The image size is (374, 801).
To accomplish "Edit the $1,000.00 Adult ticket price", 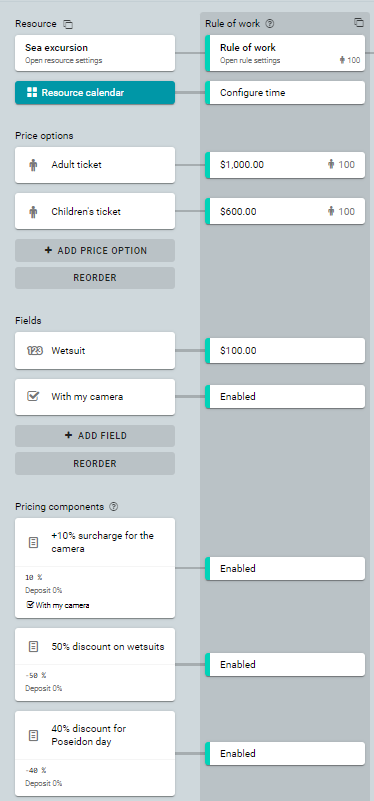I will [285, 165].
